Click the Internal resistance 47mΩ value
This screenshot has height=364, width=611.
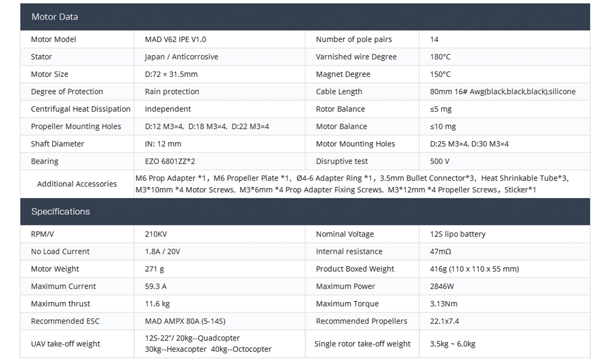point(440,252)
